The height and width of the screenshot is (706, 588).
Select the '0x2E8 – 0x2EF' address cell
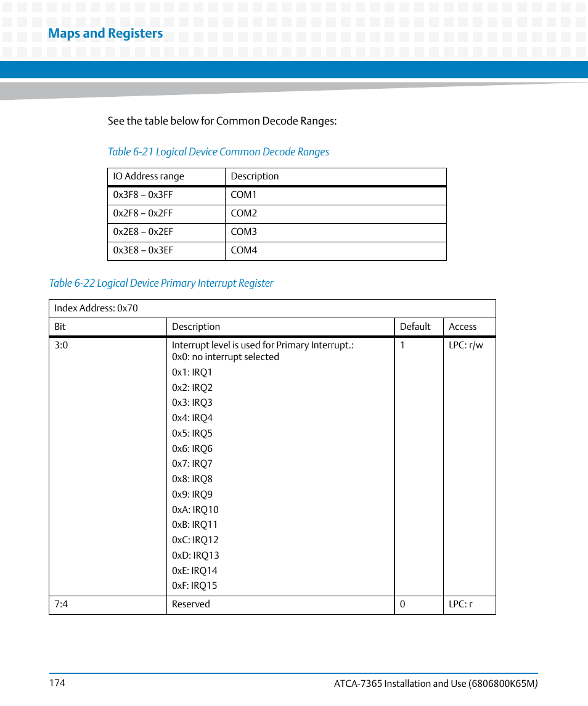(166, 232)
